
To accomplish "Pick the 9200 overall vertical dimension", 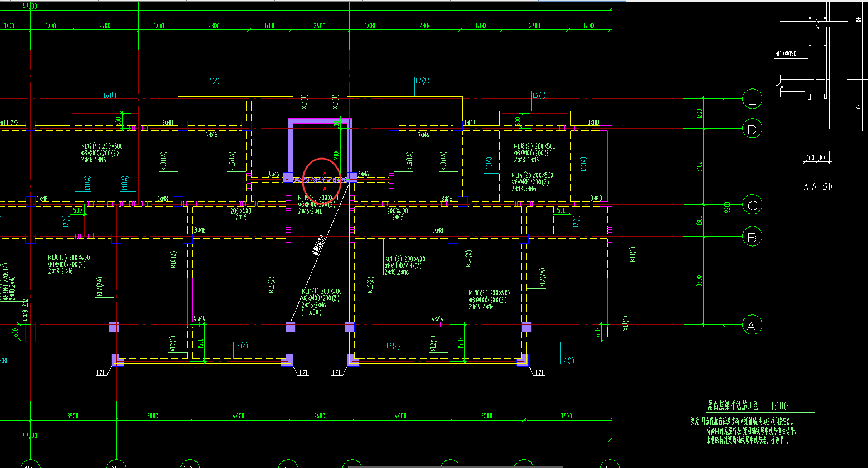I will coord(728,206).
